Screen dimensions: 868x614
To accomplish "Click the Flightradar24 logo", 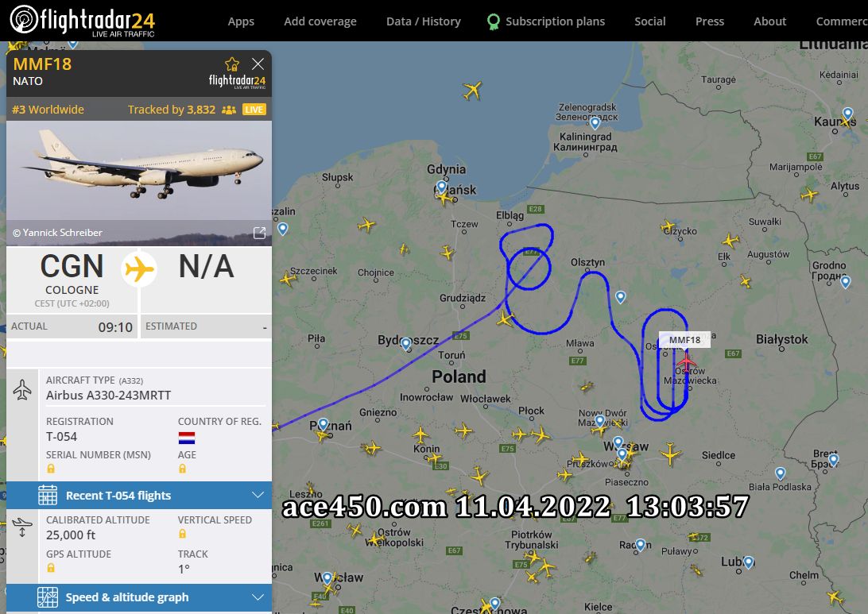I will pyautogui.click(x=83, y=21).
